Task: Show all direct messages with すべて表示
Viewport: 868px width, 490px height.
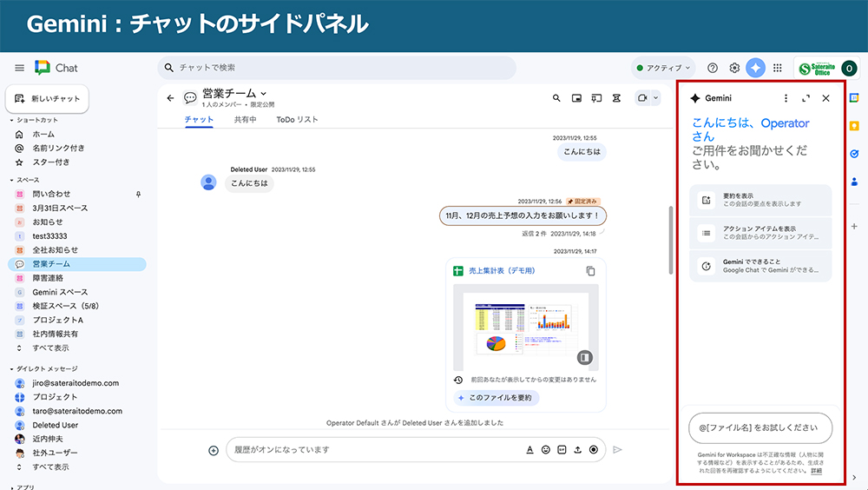Action: (50, 467)
